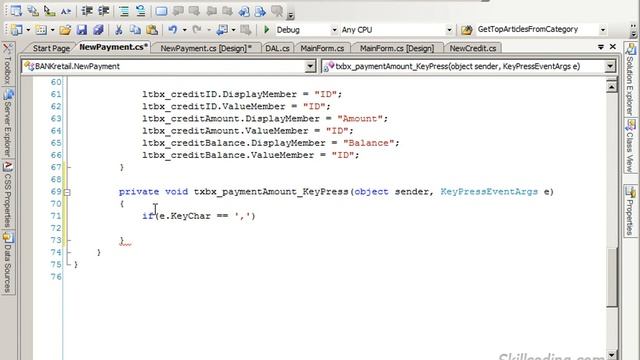The height and width of the screenshot is (360, 640).
Task: Click the Copy icon
Action: (135, 30)
